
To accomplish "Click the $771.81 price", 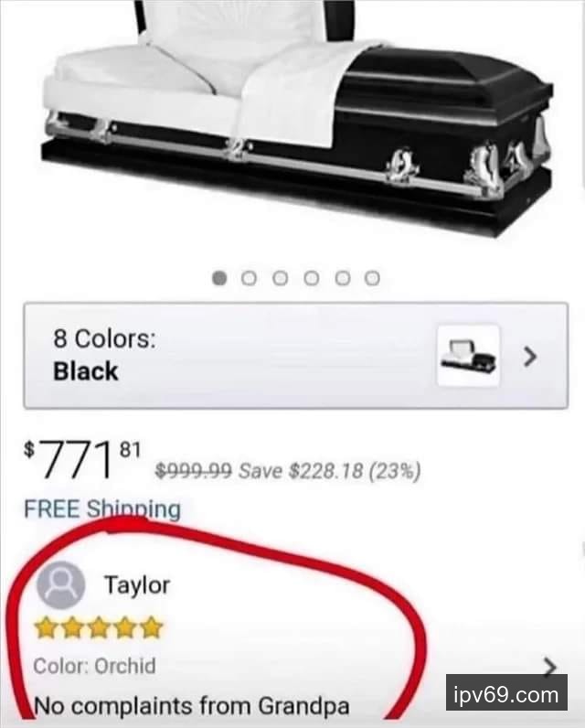I will [82, 459].
